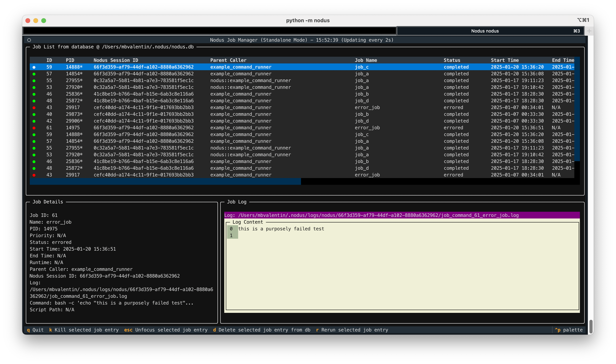Click the Status column header
Image resolution: width=616 pixels, height=364 pixels.
(x=452, y=60)
